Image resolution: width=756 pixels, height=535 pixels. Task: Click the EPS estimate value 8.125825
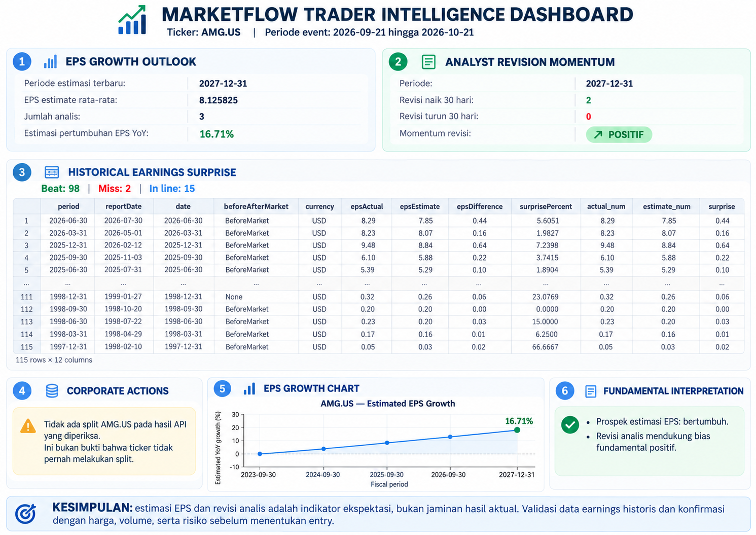point(219,100)
